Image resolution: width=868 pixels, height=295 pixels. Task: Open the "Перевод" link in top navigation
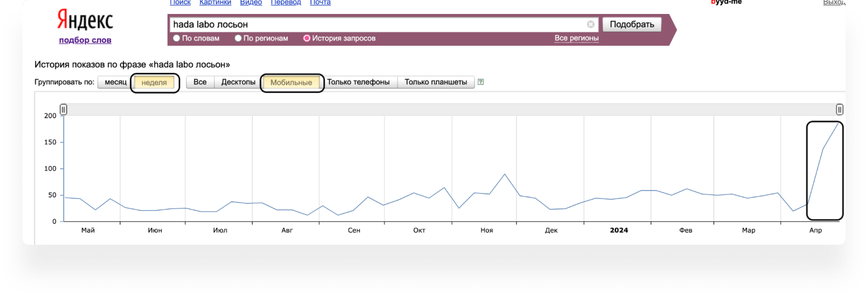coord(285,3)
